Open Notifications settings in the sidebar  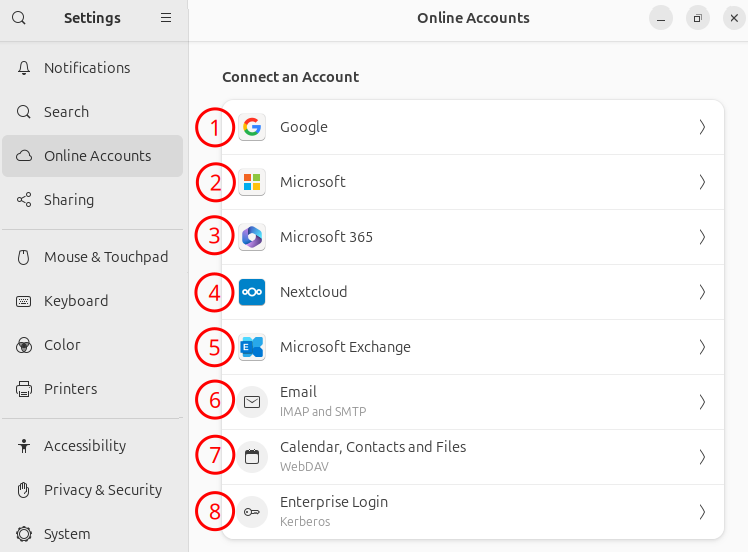pos(87,68)
